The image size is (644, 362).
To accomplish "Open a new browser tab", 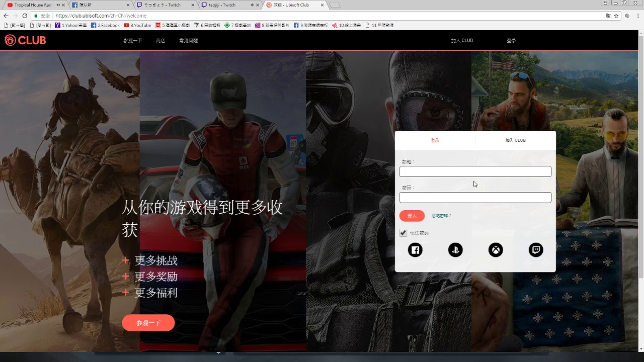I will (335, 5).
